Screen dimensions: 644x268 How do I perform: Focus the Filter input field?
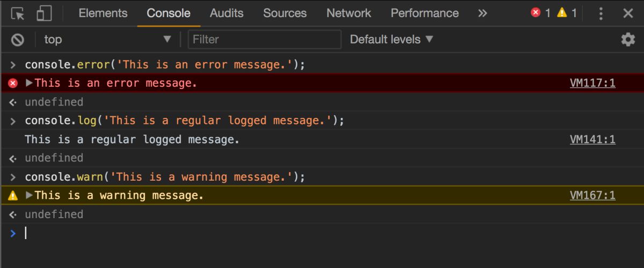[265, 39]
